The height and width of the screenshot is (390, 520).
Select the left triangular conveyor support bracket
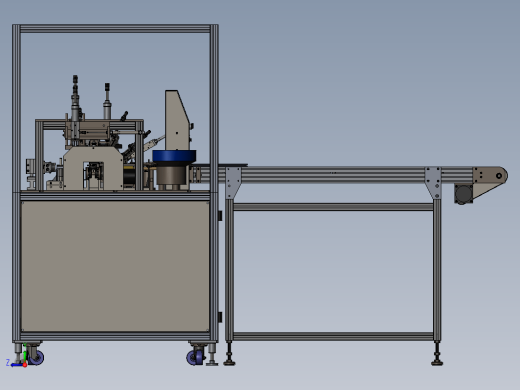point(233,183)
